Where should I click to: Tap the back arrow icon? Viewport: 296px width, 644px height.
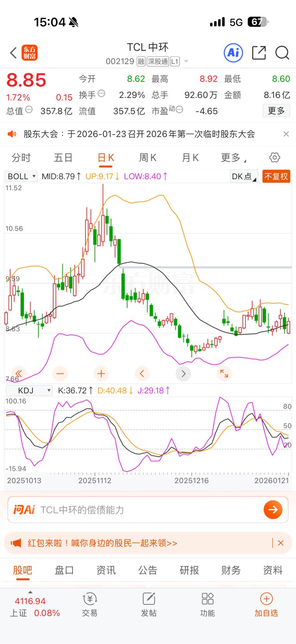click(x=13, y=53)
